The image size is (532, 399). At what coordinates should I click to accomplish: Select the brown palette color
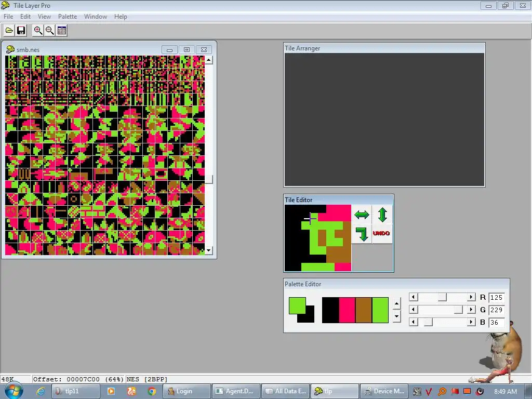(x=363, y=310)
